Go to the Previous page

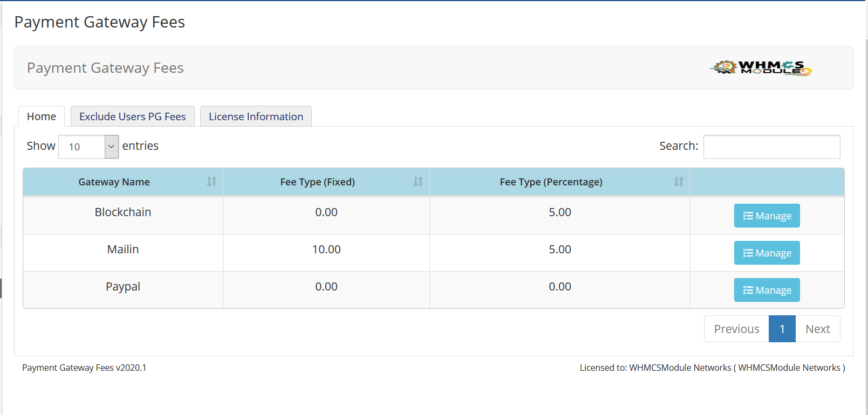[x=736, y=329]
